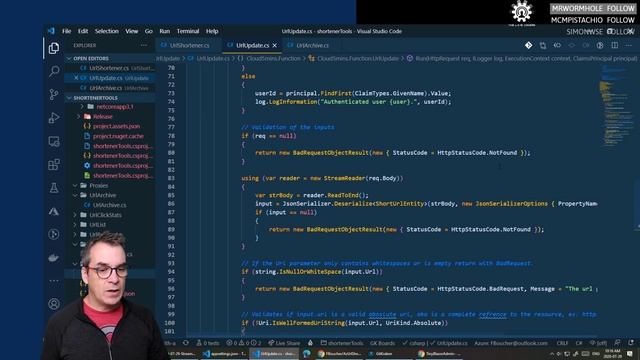The width and height of the screenshot is (640, 360).
Task: Open the Run menu
Action: 164,31
